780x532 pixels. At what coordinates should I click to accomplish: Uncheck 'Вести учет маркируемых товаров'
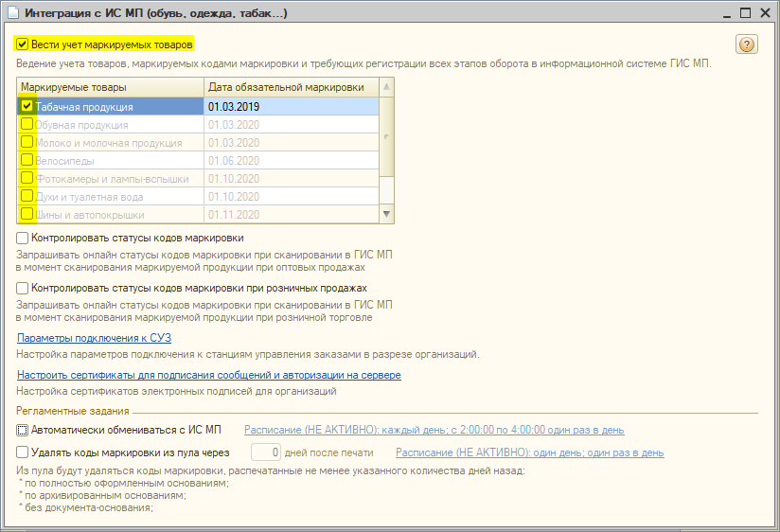[x=22, y=44]
